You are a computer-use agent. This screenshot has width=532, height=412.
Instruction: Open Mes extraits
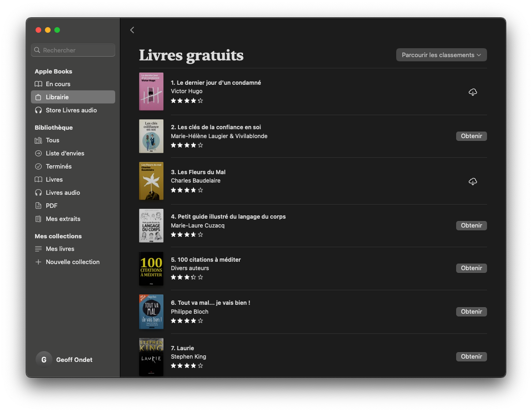73,219
